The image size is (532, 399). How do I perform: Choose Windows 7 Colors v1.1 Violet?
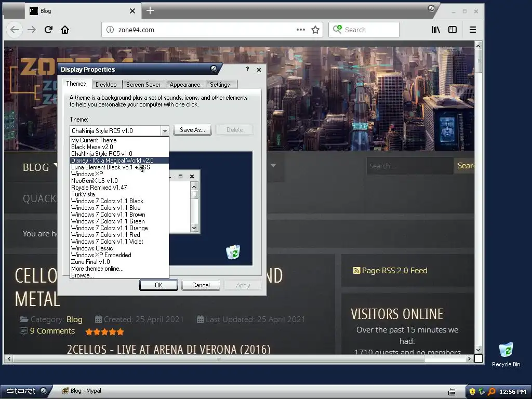coord(119,242)
